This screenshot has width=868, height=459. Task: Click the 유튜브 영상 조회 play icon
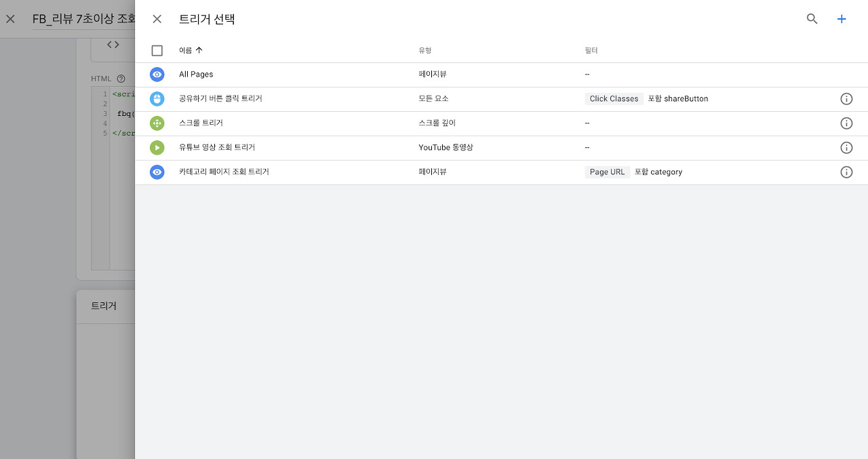click(157, 148)
